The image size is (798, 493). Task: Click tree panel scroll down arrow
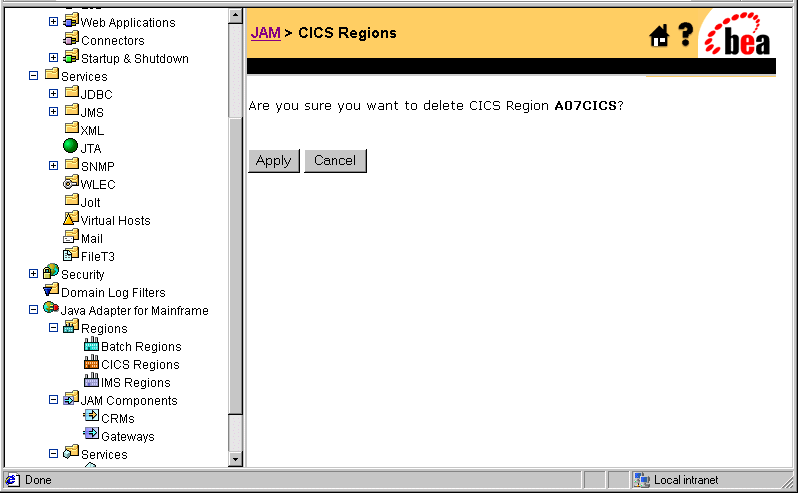(235, 459)
